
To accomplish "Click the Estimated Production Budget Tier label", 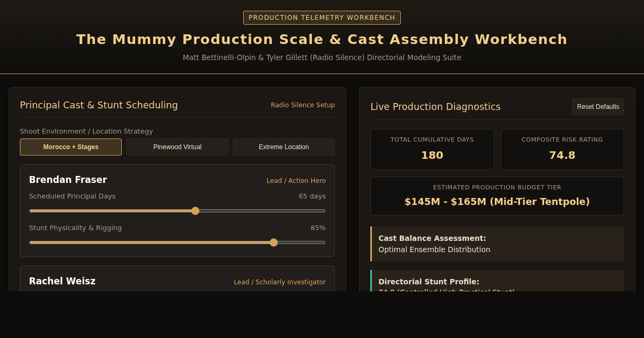I will point(497,187).
